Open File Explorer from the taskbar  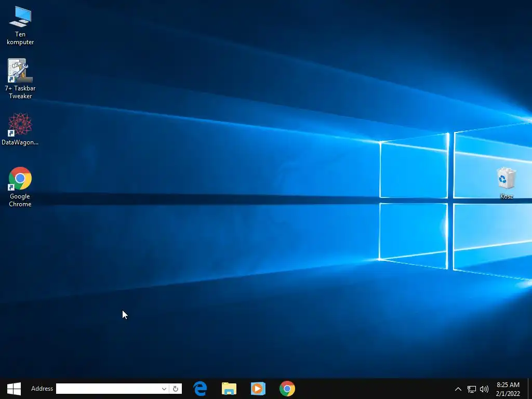point(229,389)
